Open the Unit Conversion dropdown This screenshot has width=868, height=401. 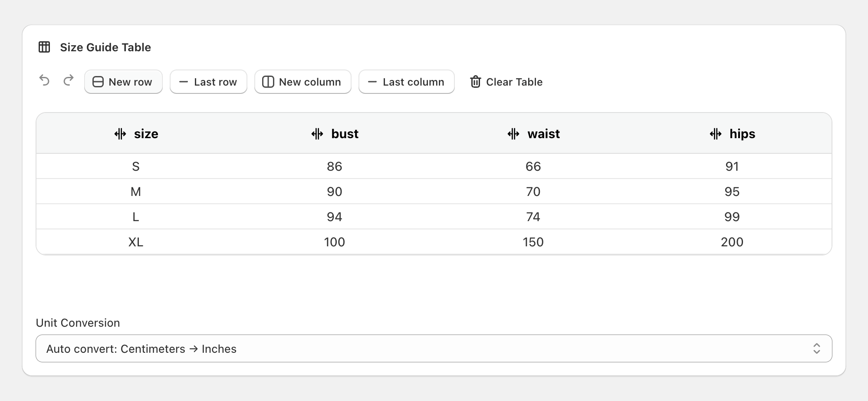click(x=434, y=348)
